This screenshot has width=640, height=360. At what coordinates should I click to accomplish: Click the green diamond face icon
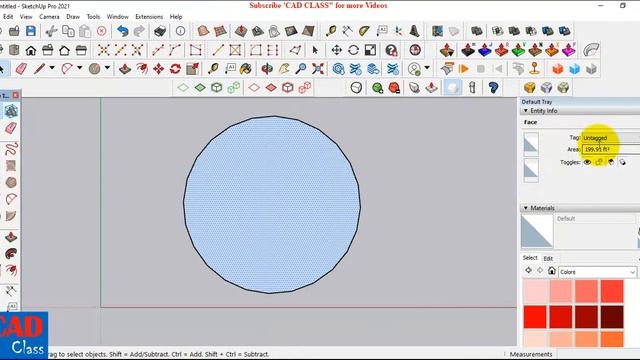[200, 87]
